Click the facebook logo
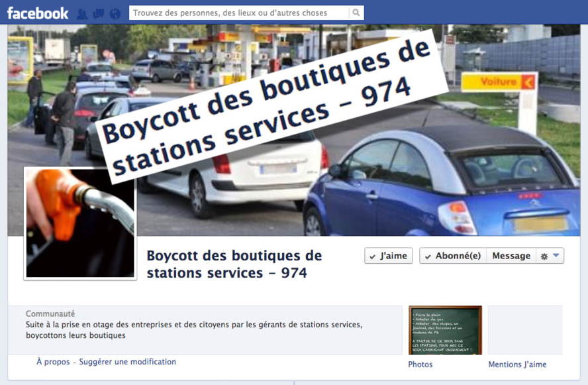 click(38, 13)
